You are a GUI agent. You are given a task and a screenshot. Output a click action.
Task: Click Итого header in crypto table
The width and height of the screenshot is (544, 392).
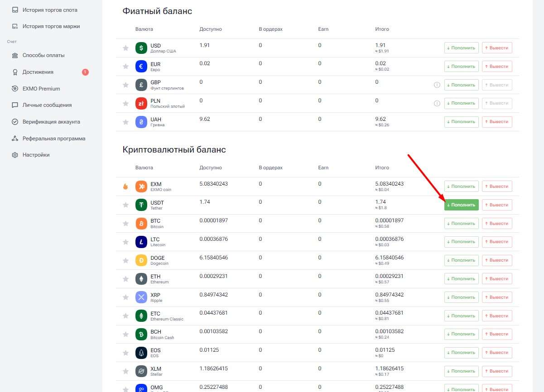coord(382,167)
